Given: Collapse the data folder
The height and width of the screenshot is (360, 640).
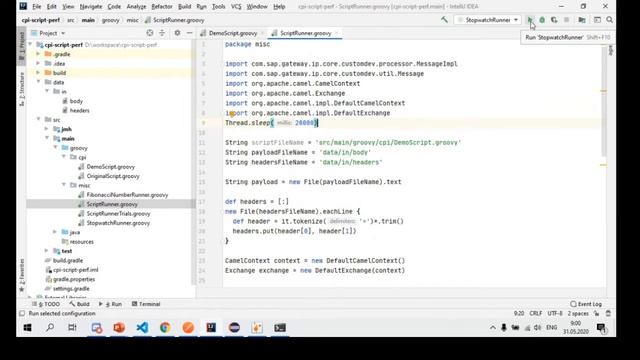Looking at the screenshot, I should 38,82.
